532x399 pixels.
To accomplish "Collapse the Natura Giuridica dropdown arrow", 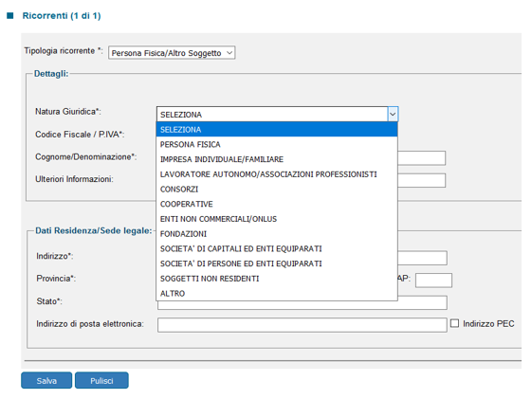I will 393,115.
